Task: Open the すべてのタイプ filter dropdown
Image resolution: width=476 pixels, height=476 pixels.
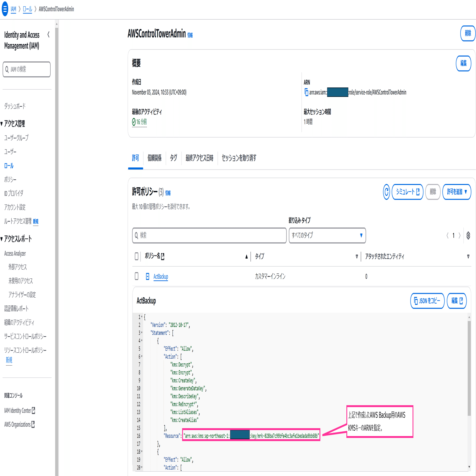Action: [327, 235]
